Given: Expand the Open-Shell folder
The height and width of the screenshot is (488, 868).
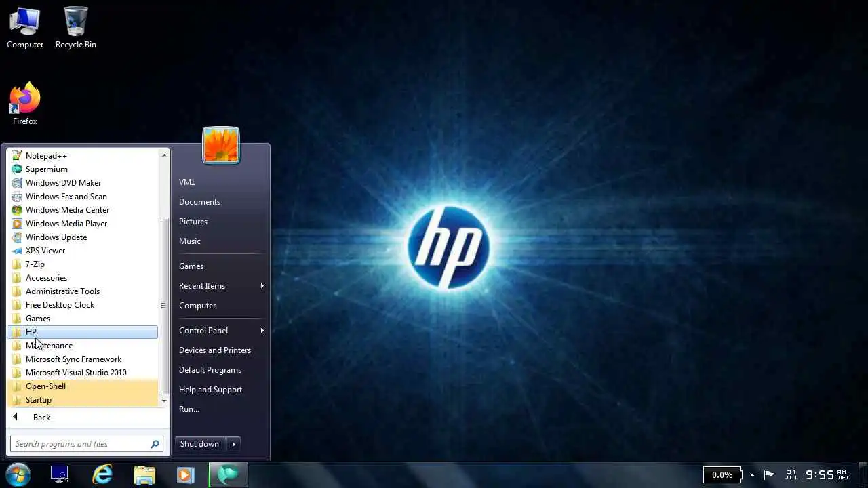Looking at the screenshot, I should (x=82, y=386).
